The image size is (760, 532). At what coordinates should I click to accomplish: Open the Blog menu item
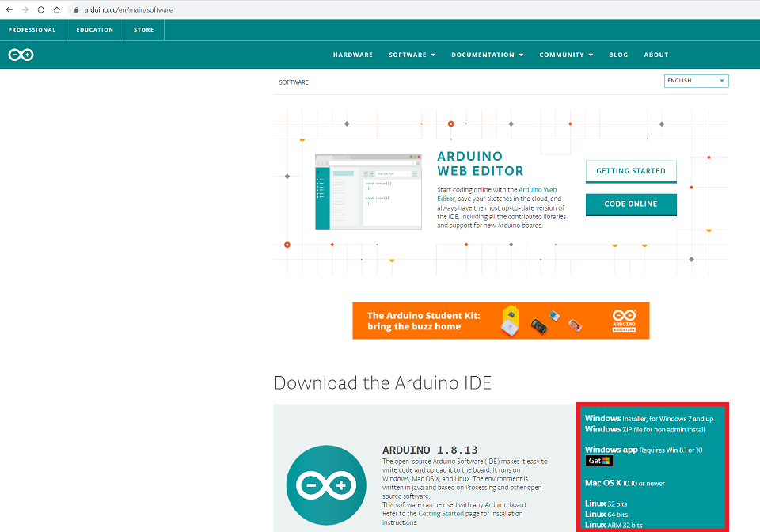(618, 55)
